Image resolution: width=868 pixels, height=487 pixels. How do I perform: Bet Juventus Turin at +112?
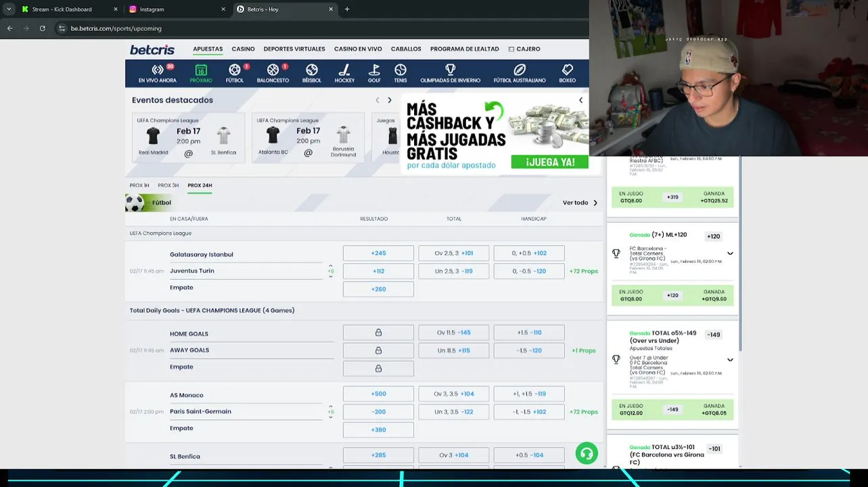[x=378, y=271]
